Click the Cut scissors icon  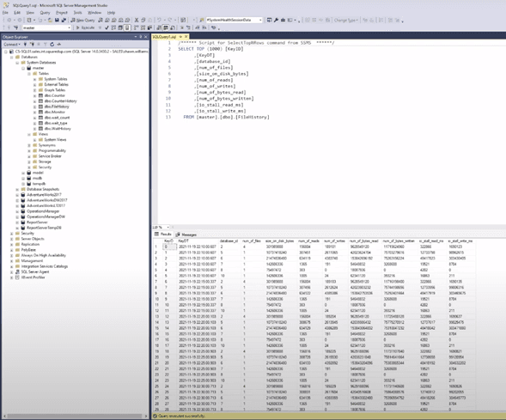pyautogui.click(x=137, y=20)
